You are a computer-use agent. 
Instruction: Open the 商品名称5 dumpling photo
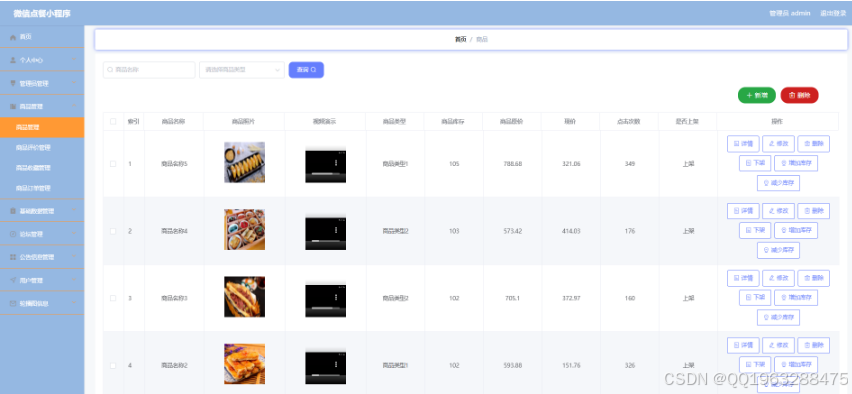(245, 162)
